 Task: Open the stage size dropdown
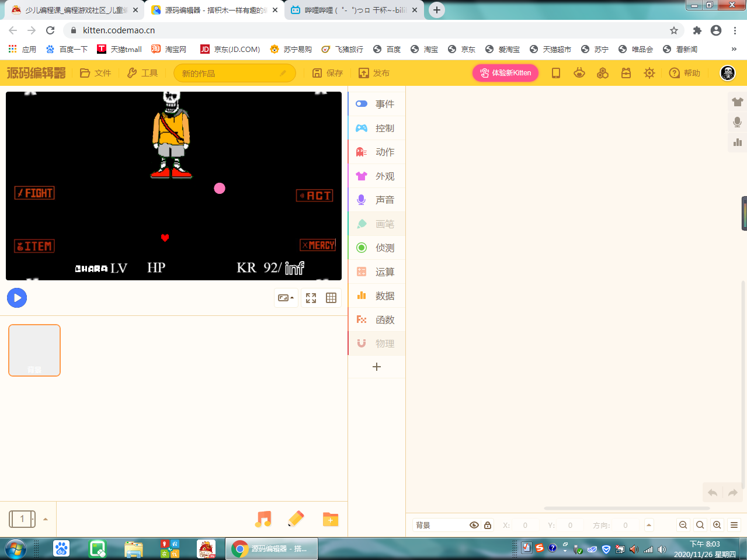click(x=286, y=298)
